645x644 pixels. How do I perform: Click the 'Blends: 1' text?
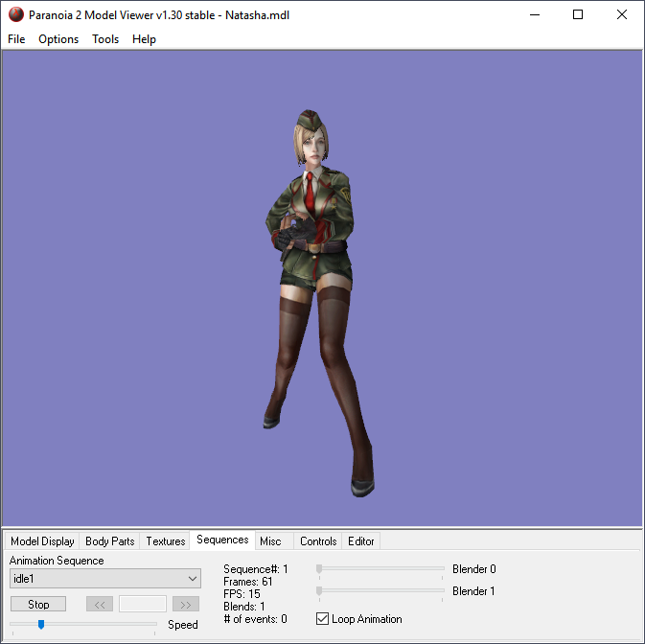[x=244, y=607]
